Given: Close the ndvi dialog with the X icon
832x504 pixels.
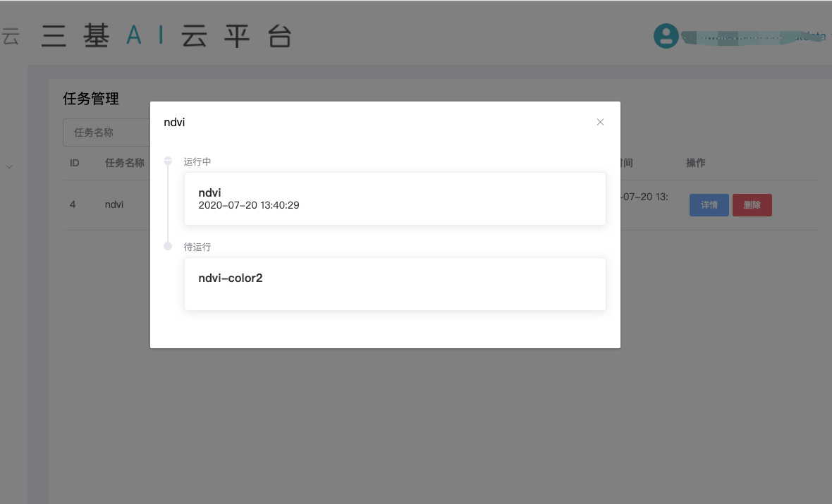Looking at the screenshot, I should pos(600,122).
